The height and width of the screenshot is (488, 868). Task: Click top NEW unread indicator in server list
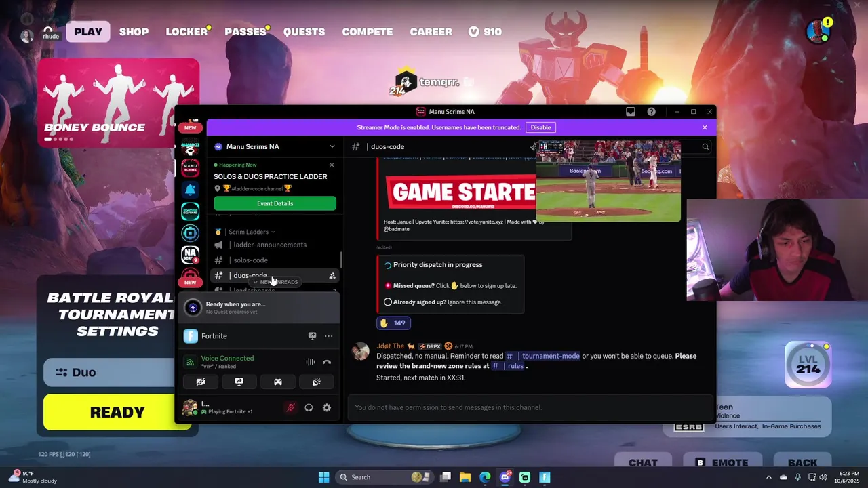[x=190, y=127]
